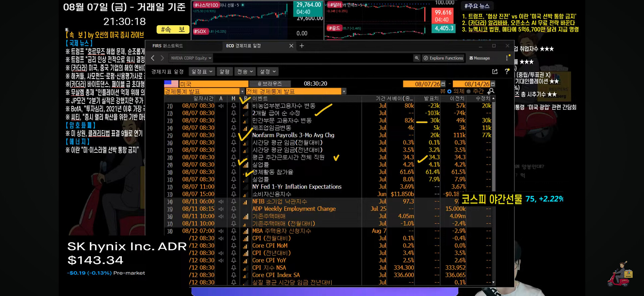Click the relevance bars icon for Core CPI YoY
644x296 pixels.
click(246, 260)
